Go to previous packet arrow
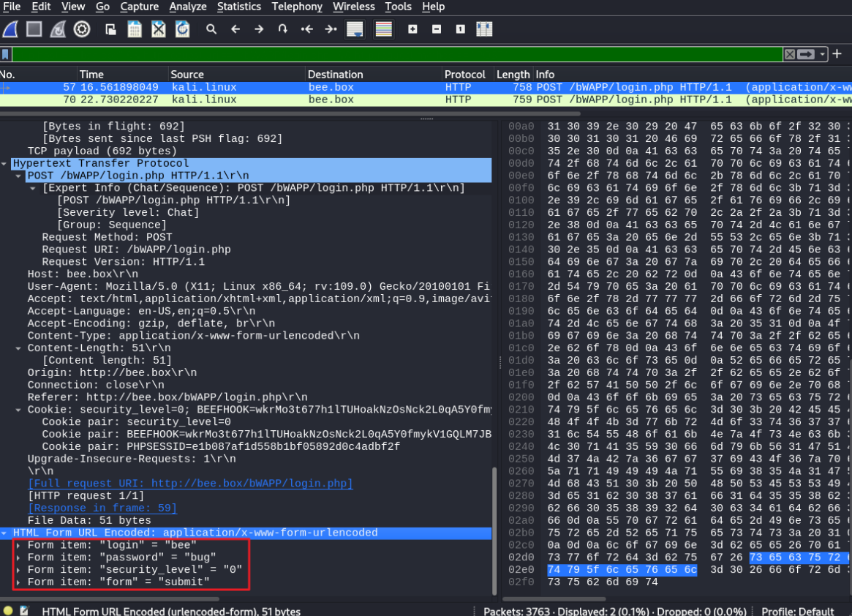852x616 pixels. pos(235,29)
